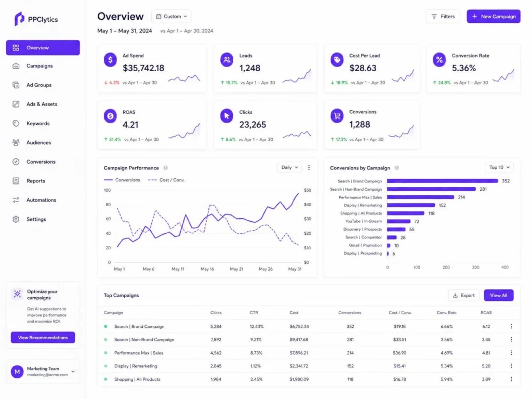This screenshot has height=399, width=532.
Task: Click the Ads & Assets sidebar icon
Action: [16, 104]
